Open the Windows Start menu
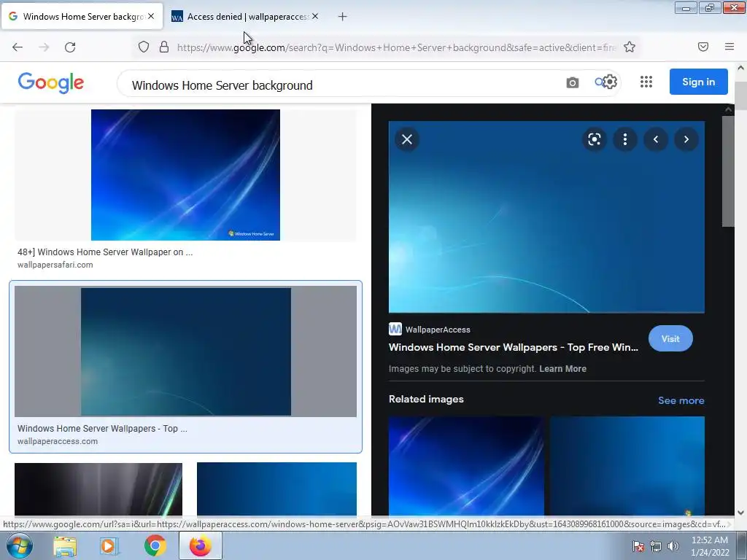The width and height of the screenshot is (747, 560). pos(20,545)
